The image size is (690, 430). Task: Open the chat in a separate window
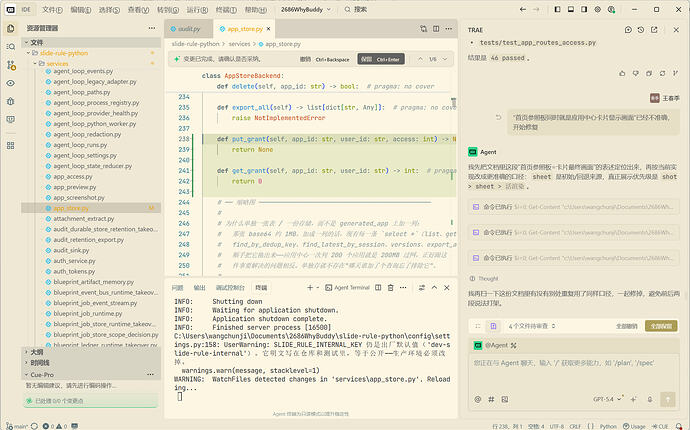click(654, 29)
